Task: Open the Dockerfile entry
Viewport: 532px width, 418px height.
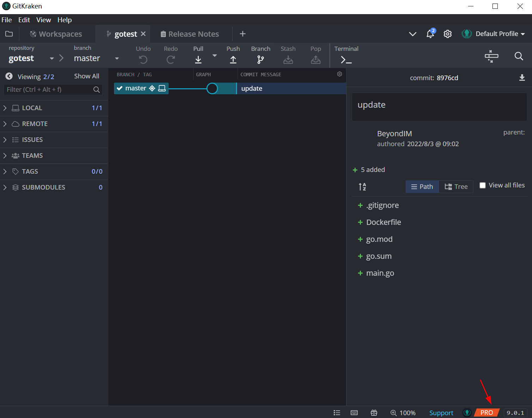Action: pyautogui.click(x=383, y=222)
